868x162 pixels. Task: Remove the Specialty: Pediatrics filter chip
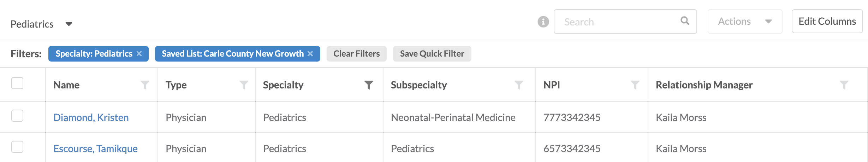[x=139, y=54]
